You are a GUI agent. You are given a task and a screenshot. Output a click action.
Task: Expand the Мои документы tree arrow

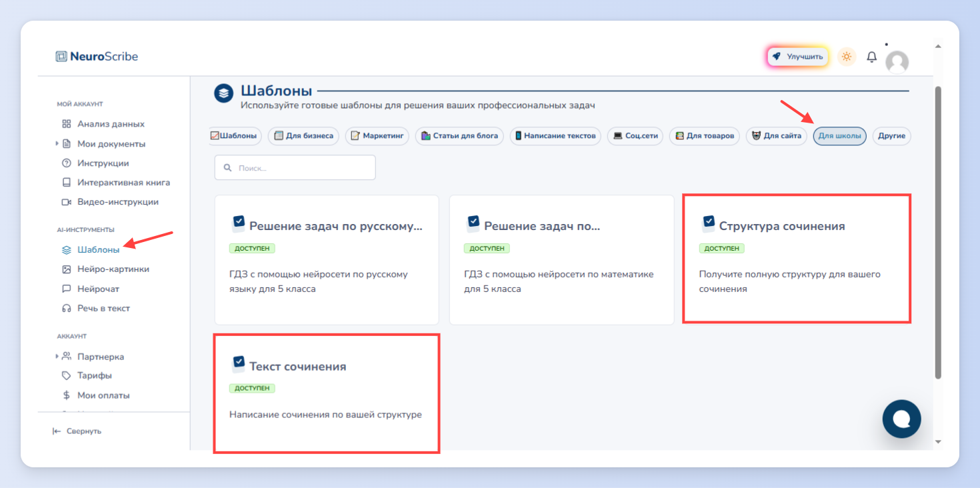click(57, 143)
